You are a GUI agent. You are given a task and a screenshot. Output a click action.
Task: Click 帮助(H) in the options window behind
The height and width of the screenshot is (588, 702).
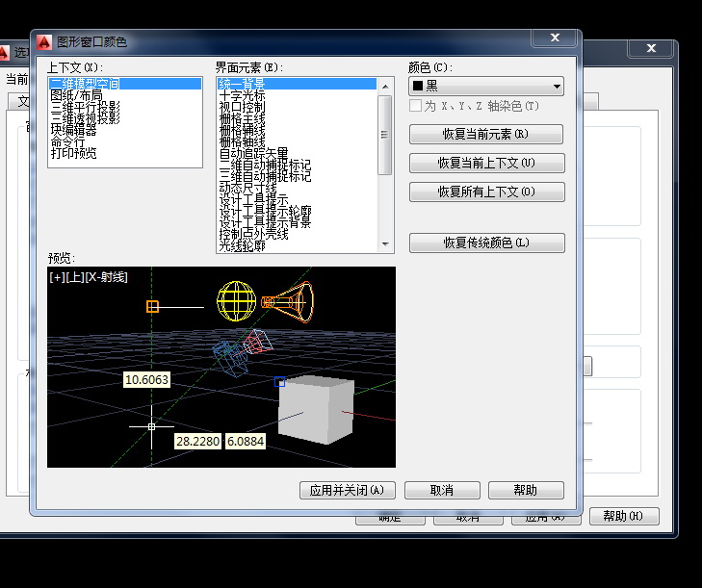(624, 516)
